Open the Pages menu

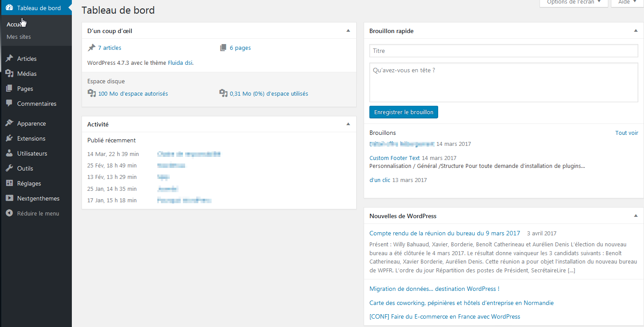pyautogui.click(x=36, y=89)
